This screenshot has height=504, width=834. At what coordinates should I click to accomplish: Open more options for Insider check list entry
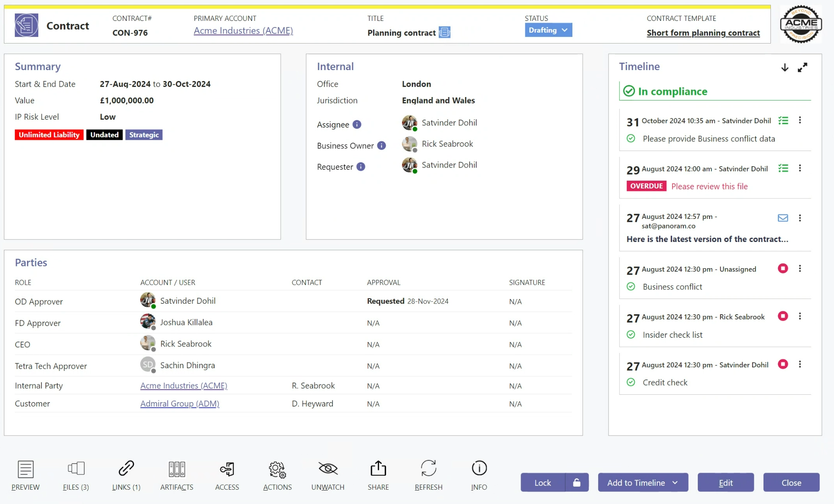[800, 316]
